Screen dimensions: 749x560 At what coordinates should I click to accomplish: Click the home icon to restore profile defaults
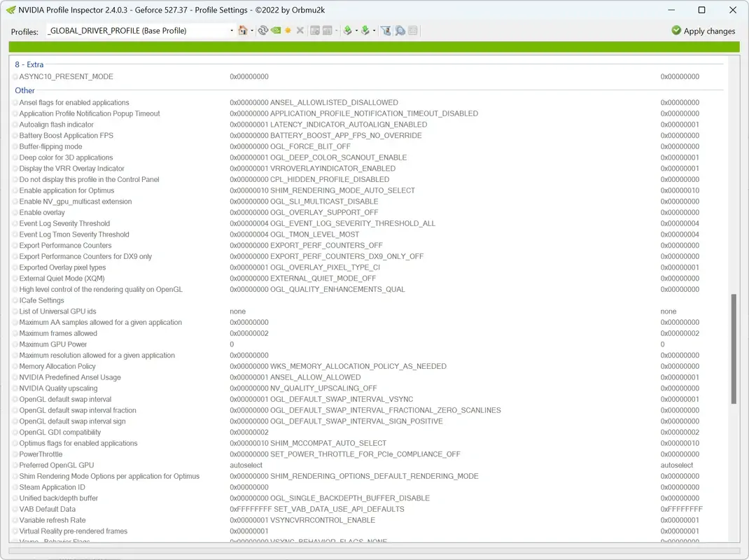pyautogui.click(x=244, y=30)
